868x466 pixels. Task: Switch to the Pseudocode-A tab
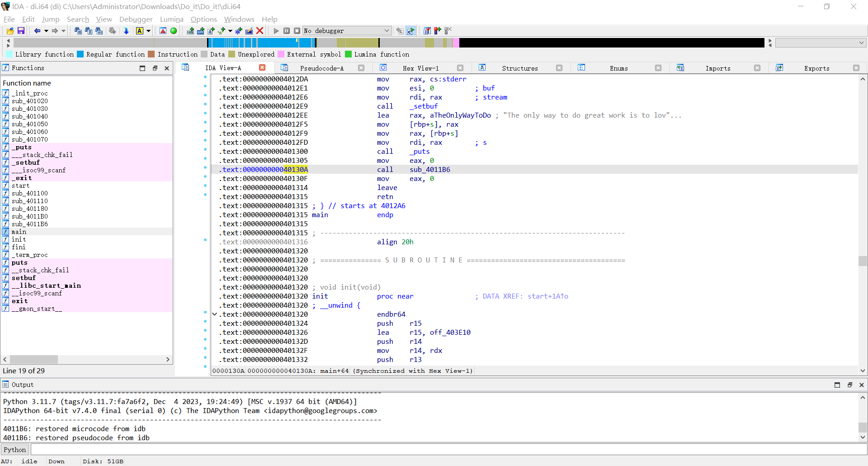322,68
